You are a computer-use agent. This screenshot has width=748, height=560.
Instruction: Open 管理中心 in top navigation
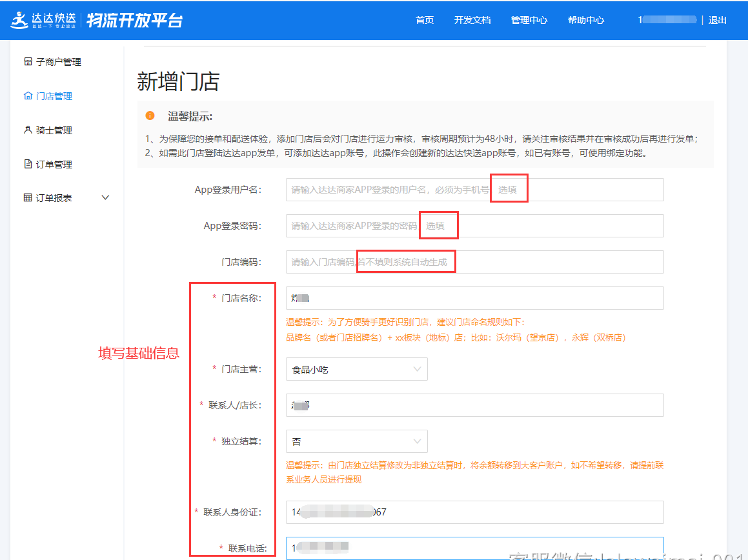[x=529, y=20]
